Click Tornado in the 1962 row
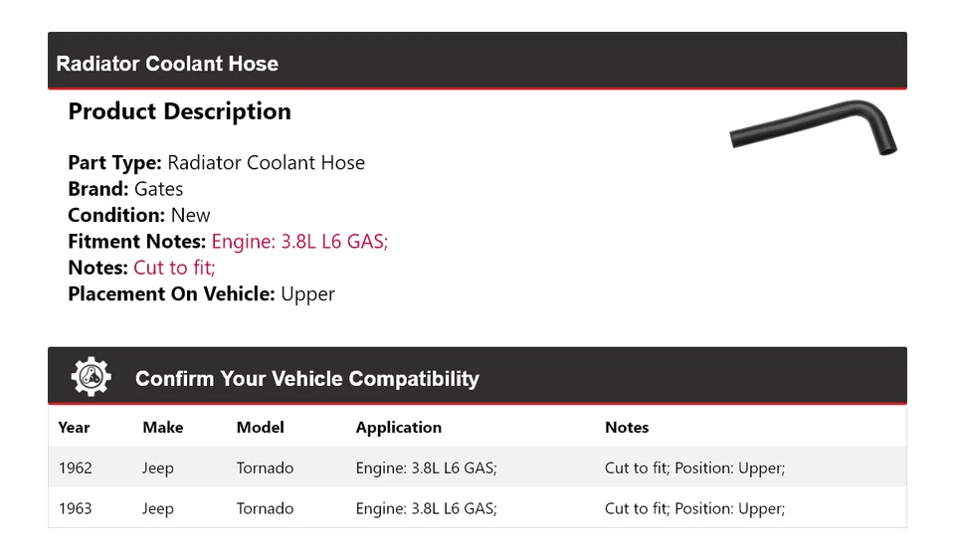The width and height of the screenshot is (955, 560). 265,468
